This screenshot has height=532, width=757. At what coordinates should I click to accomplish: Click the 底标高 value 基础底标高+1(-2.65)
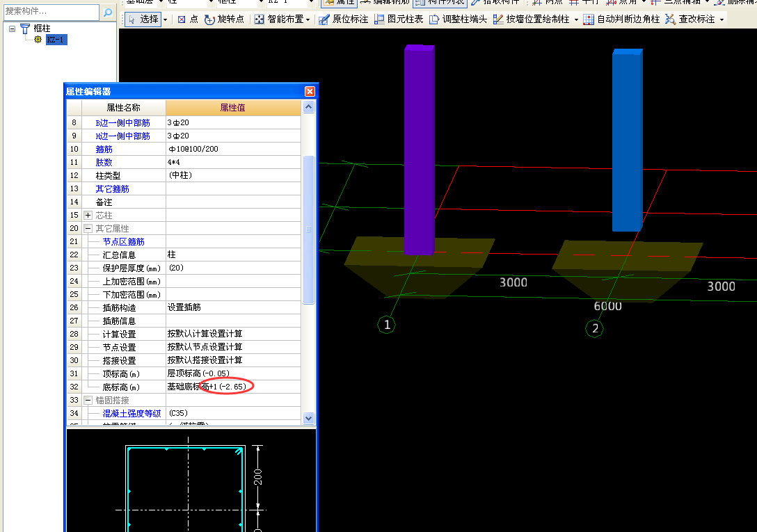click(233, 387)
